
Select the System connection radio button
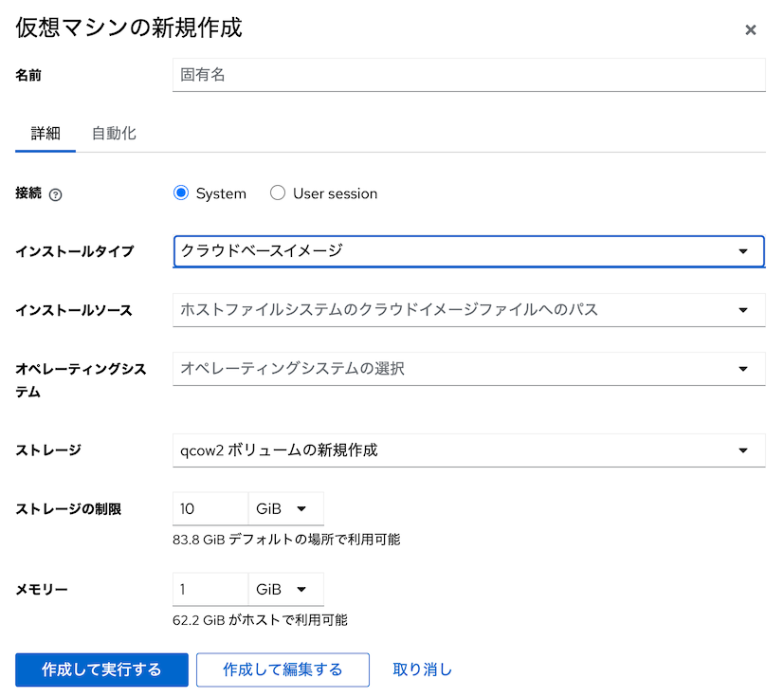point(181,193)
